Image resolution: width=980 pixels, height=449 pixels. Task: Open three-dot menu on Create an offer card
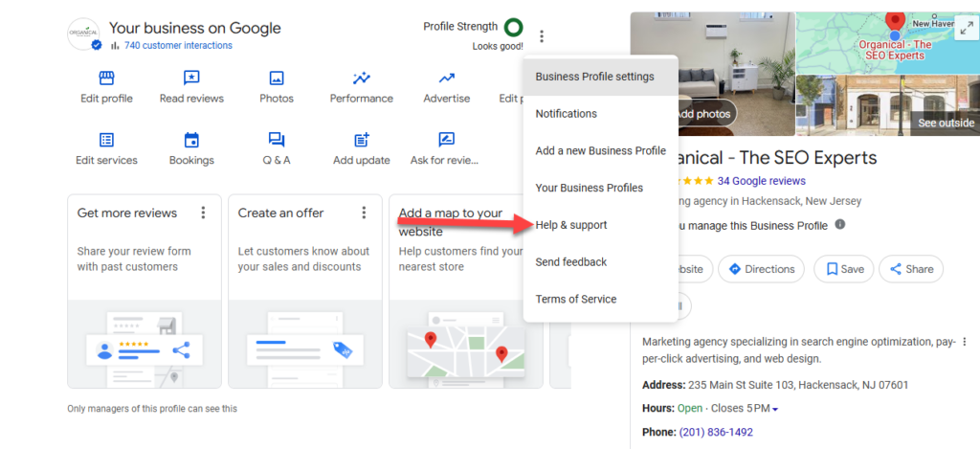364,213
